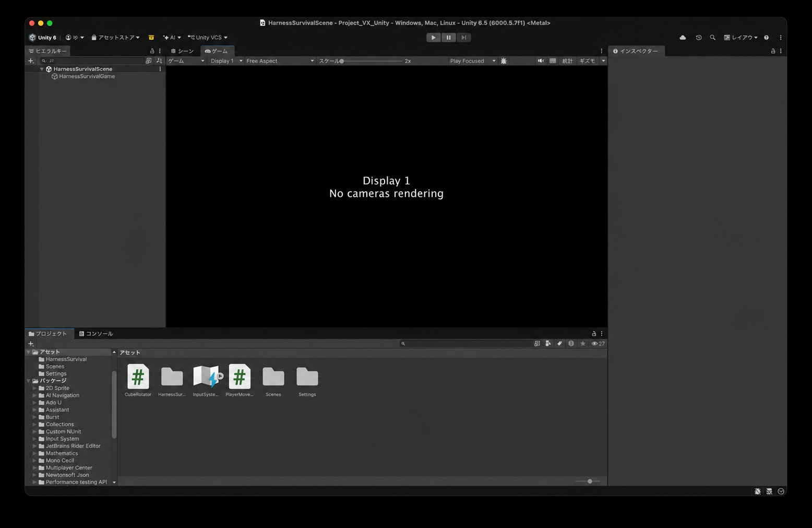
Task: Switch to the コンソール console tab
Action: [x=96, y=334]
